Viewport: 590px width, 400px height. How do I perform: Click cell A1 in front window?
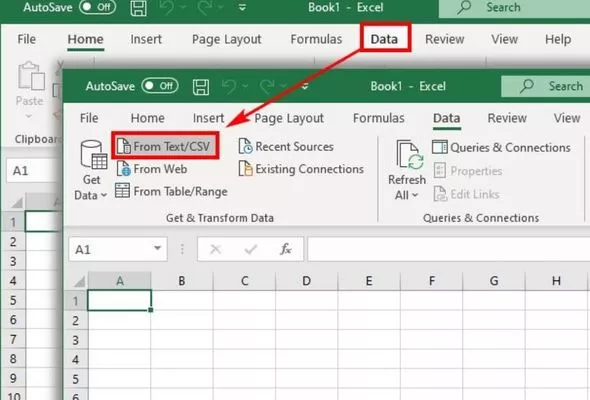[x=120, y=300]
